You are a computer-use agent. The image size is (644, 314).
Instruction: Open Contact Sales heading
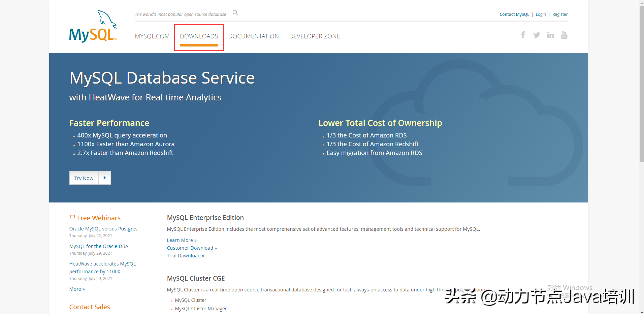(x=90, y=307)
